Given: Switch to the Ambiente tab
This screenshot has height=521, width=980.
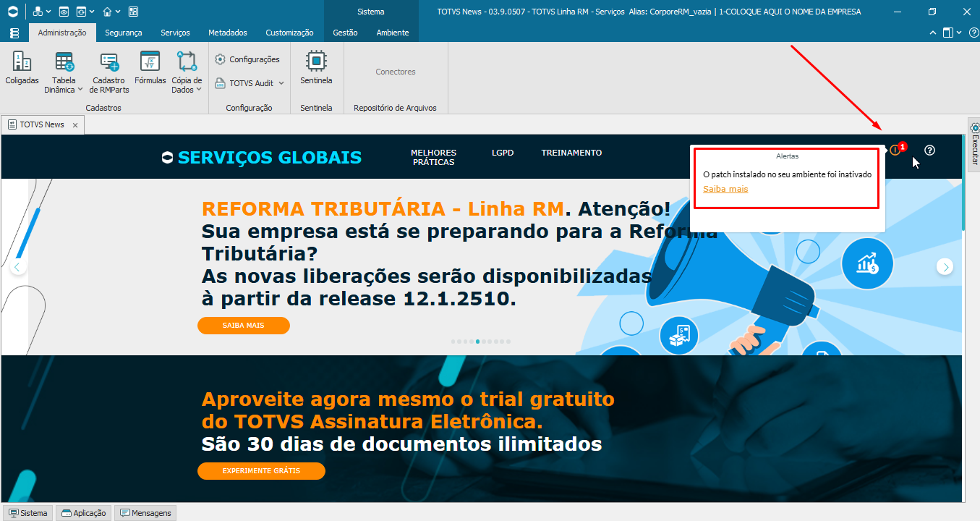Looking at the screenshot, I should [393, 33].
